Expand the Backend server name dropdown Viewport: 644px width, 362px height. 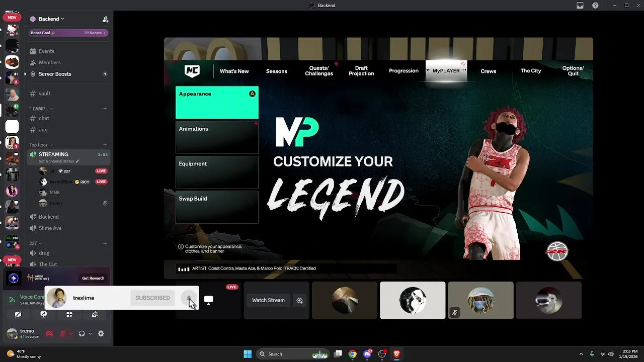(62, 19)
